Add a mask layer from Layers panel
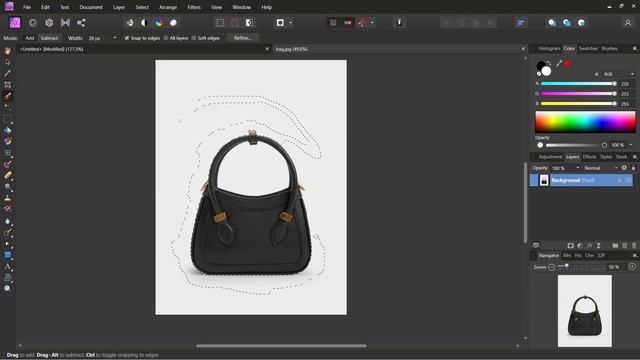 (571, 245)
